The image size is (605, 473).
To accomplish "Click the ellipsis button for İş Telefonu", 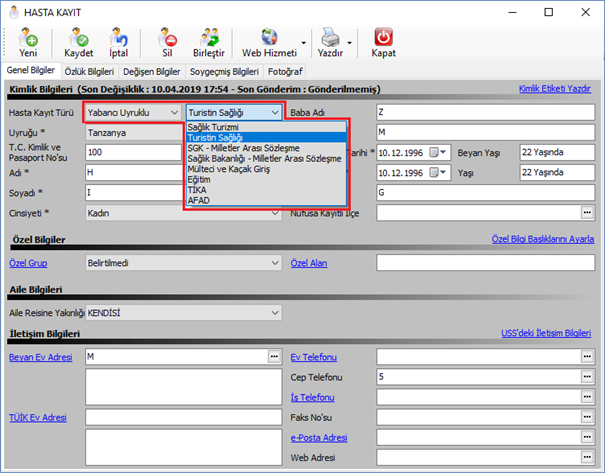I will point(587,397).
